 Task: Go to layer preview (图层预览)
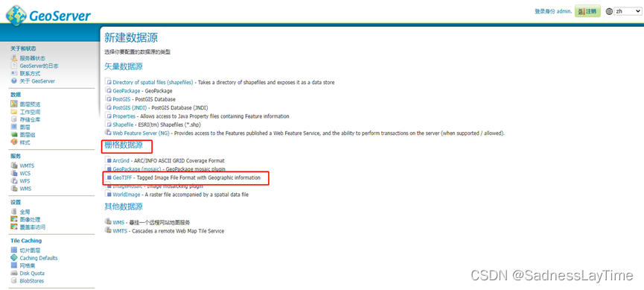[30, 104]
